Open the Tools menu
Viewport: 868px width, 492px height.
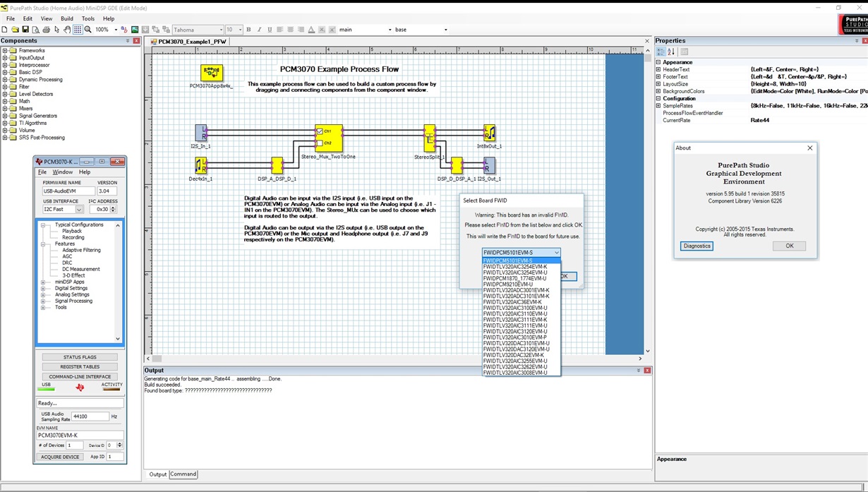click(x=88, y=19)
